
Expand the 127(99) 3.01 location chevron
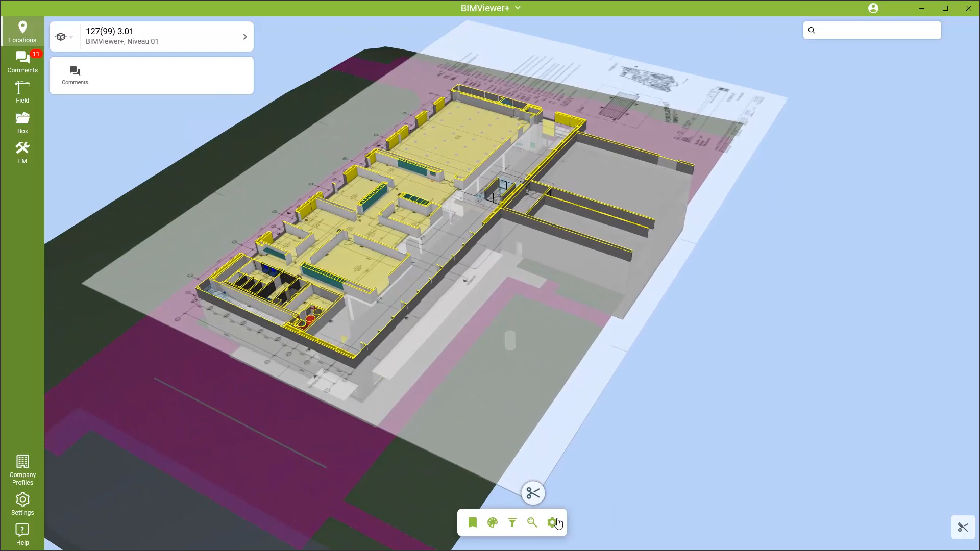(244, 37)
